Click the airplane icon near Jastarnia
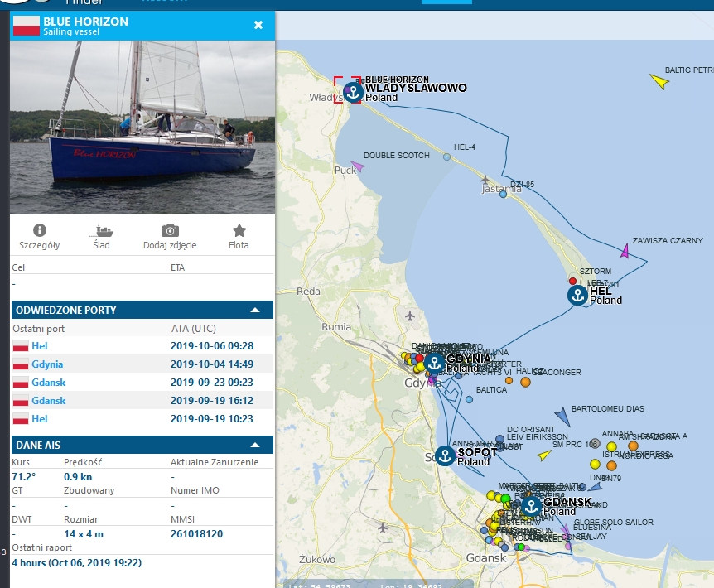 tap(485, 180)
